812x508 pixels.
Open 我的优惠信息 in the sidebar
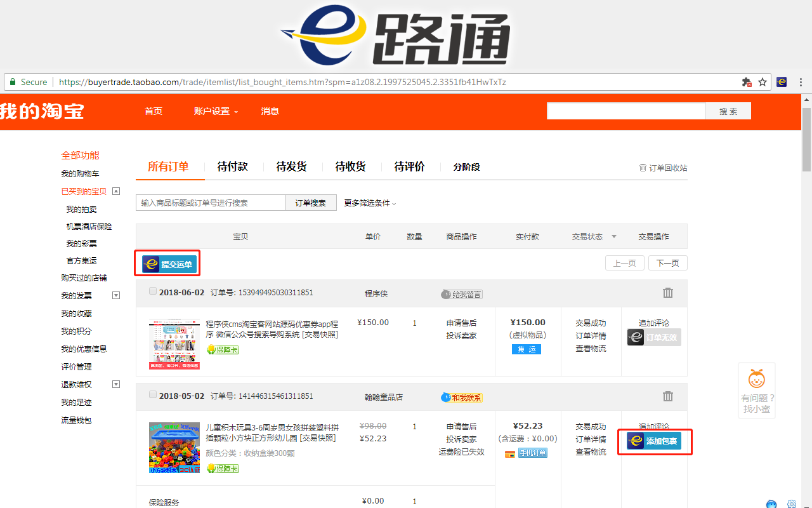point(84,349)
